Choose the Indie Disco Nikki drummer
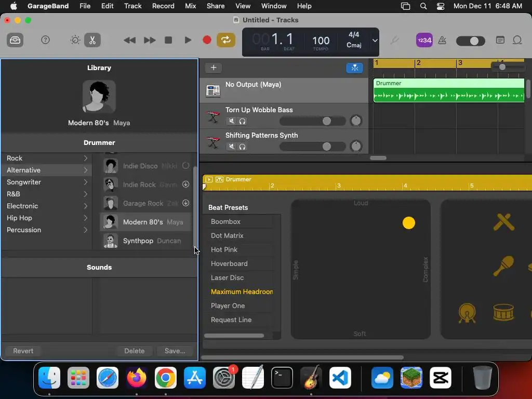Image resolution: width=532 pixels, height=399 pixels. tap(146, 166)
